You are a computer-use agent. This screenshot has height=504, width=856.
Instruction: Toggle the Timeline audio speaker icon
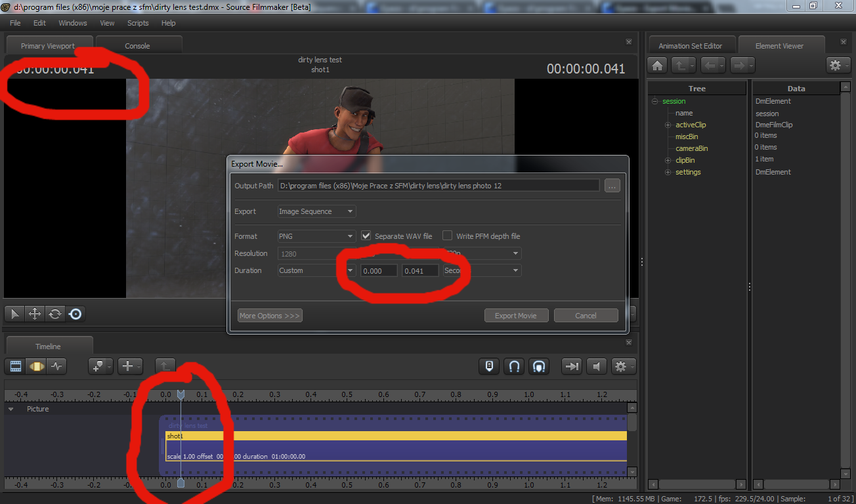point(596,366)
